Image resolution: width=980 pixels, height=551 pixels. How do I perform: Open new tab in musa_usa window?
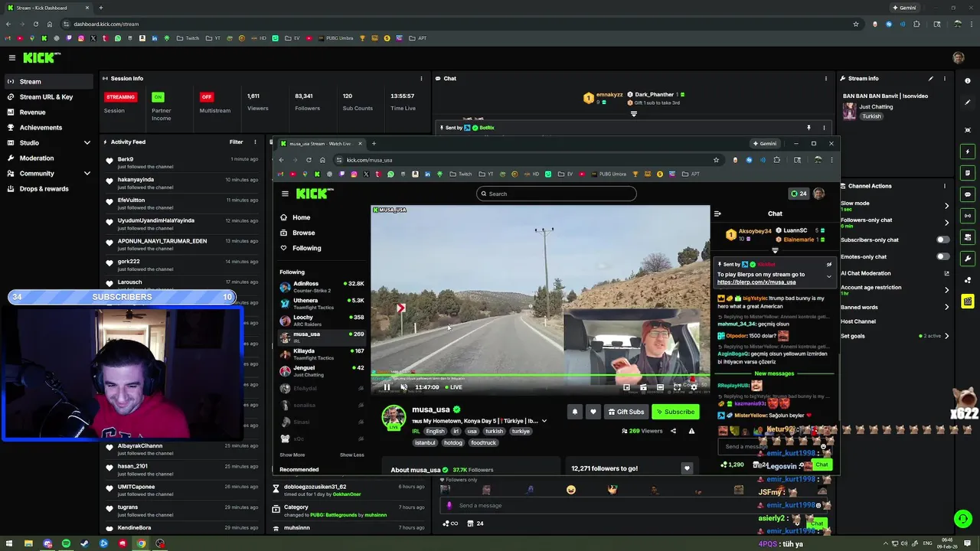point(374,143)
